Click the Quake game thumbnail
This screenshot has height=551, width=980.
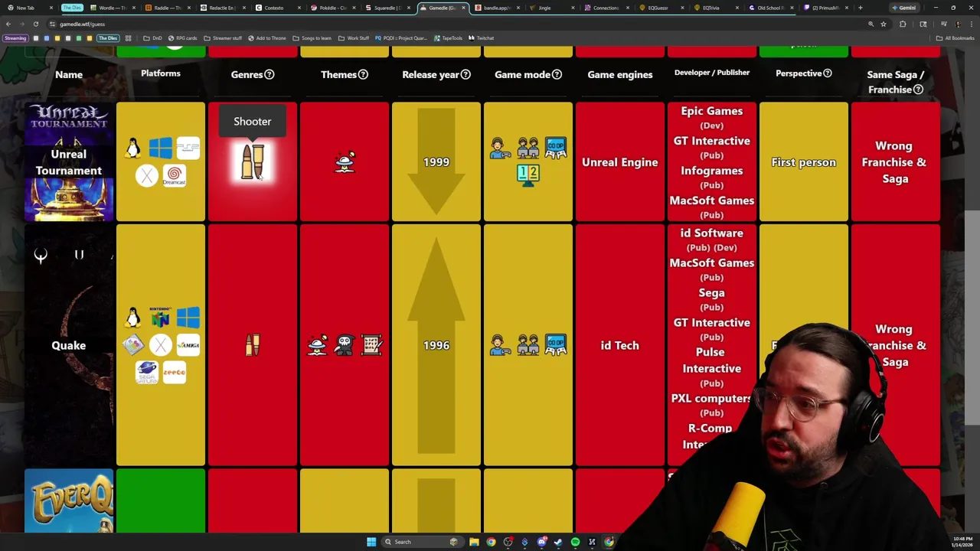69,345
